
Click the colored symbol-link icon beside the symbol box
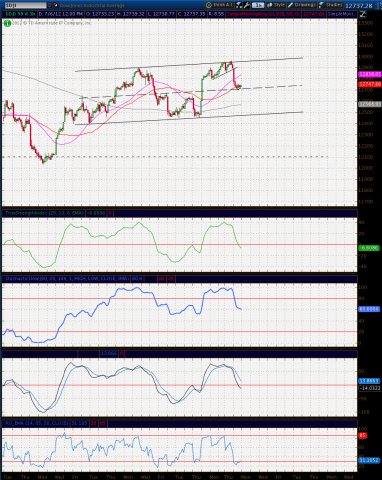coord(56,5)
